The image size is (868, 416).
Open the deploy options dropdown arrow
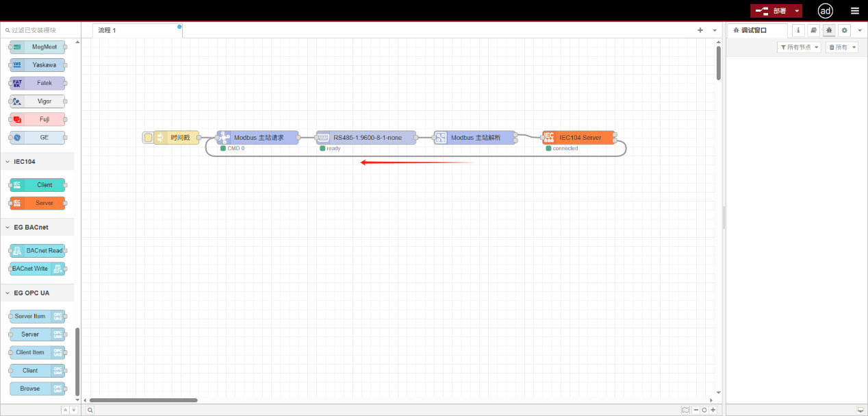pyautogui.click(x=797, y=11)
